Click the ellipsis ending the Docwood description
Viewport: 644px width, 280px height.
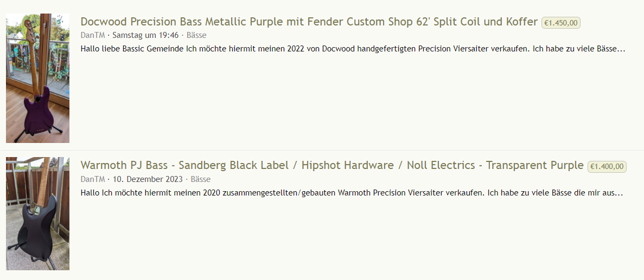point(621,50)
